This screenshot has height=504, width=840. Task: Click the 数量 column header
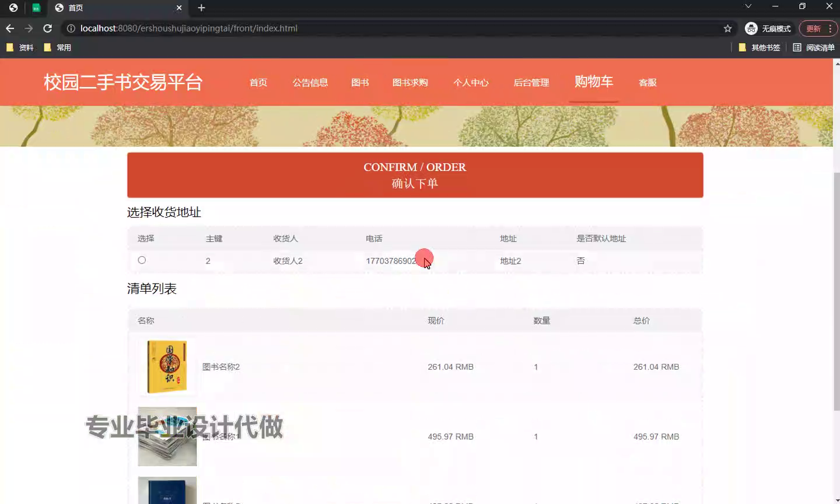[541, 321]
